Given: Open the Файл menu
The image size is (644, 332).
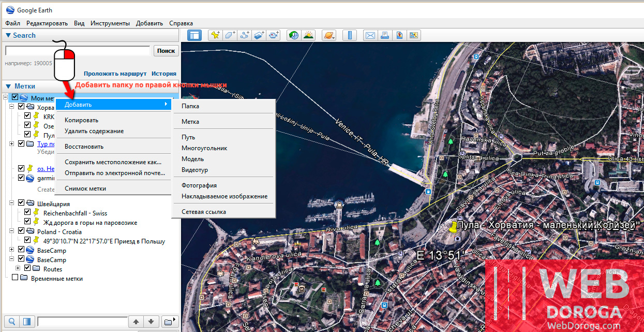Looking at the screenshot, I should click(x=13, y=23).
